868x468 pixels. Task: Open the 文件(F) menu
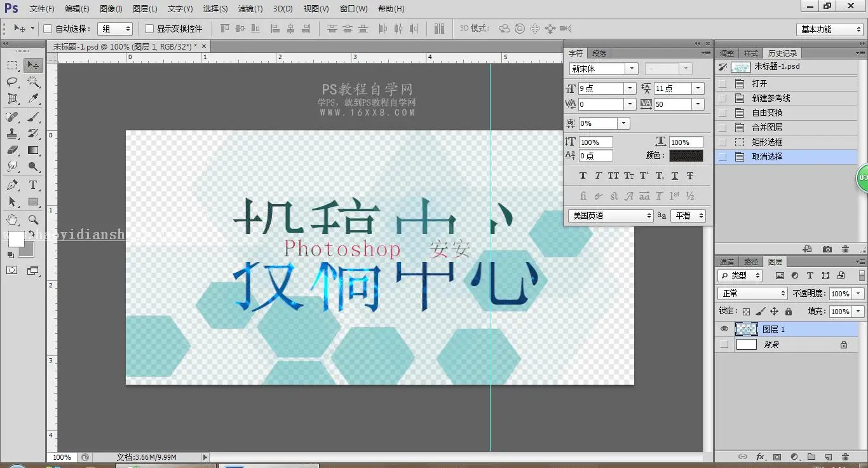click(42, 9)
